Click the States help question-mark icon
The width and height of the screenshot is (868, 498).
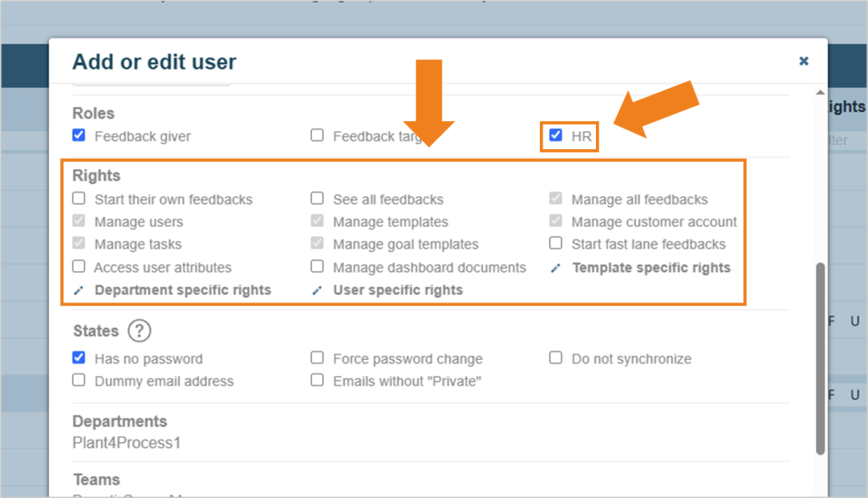[140, 331]
